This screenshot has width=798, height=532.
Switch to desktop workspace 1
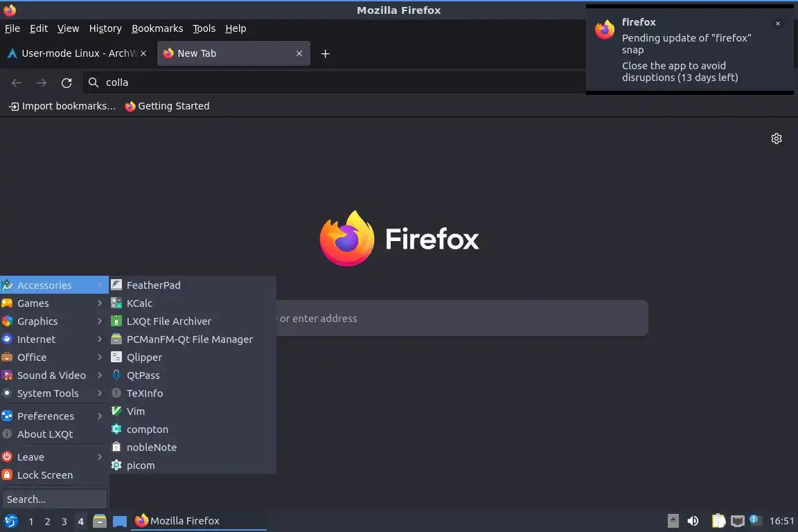tap(31, 522)
